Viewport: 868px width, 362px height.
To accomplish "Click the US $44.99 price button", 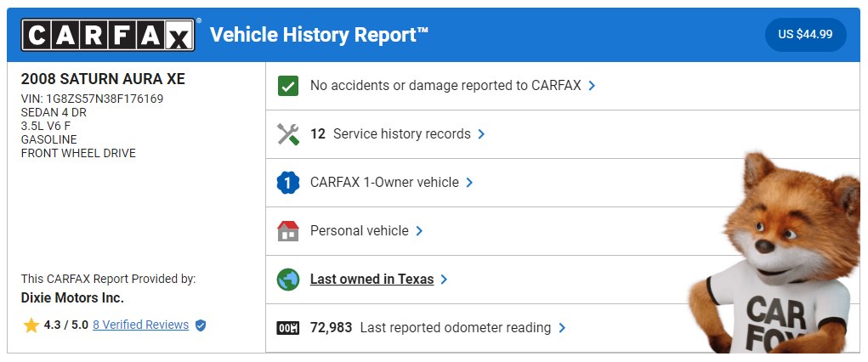I will point(805,34).
